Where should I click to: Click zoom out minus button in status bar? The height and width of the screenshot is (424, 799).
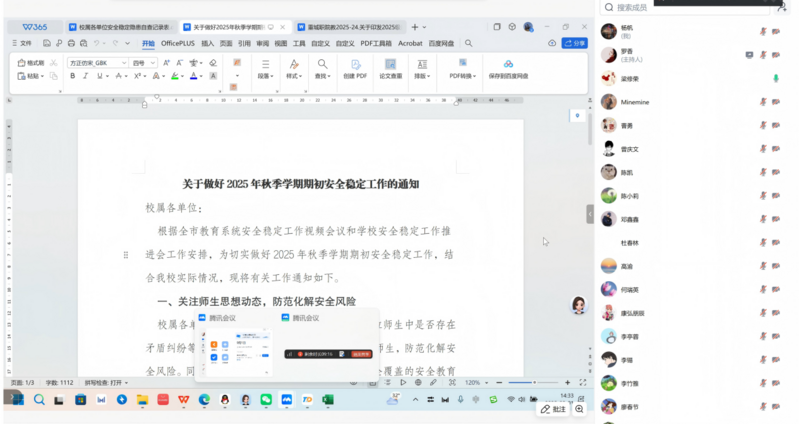click(499, 382)
